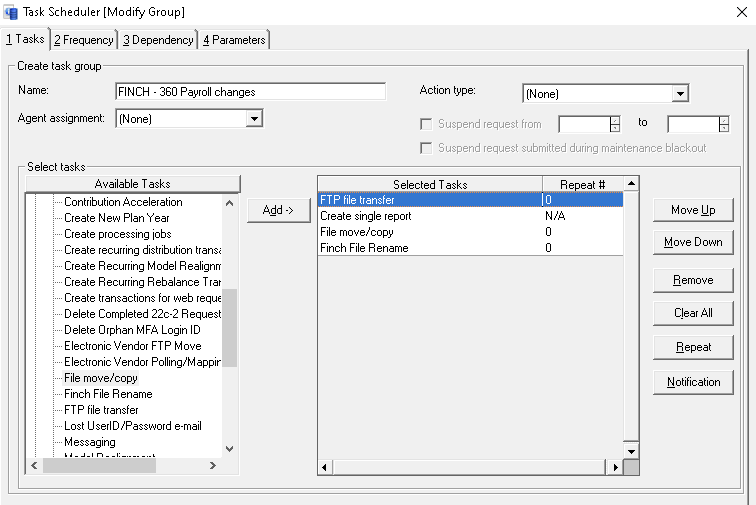Click Selected Tasks scroll up arrow

(x=631, y=184)
